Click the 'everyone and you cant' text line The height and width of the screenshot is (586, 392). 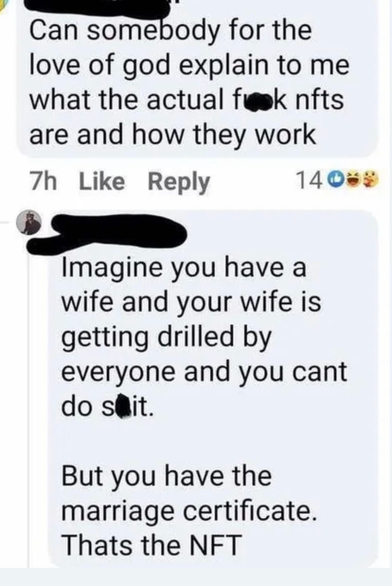point(204,372)
